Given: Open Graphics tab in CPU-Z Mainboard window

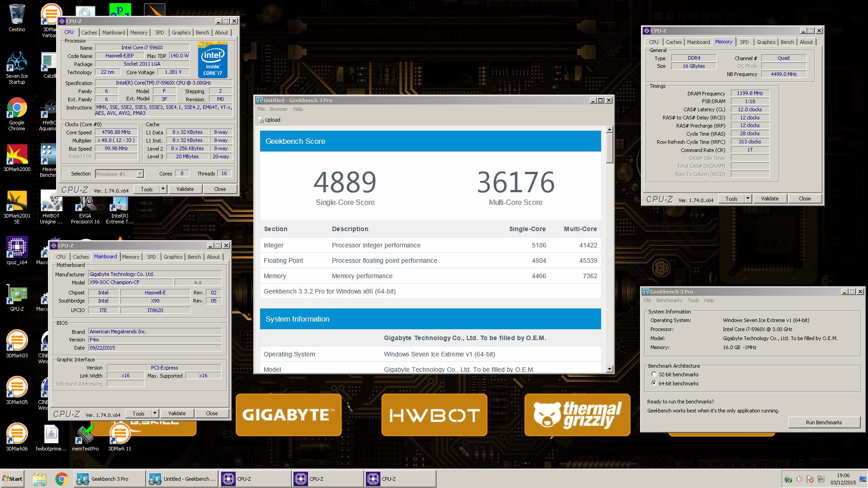Looking at the screenshot, I should click(173, 257).
